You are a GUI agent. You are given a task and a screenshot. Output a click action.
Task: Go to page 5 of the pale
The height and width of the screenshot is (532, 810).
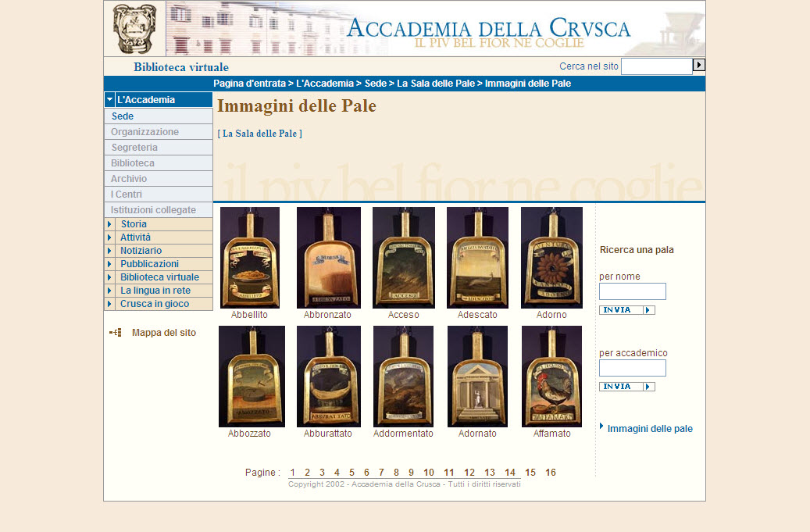(351, 473)
